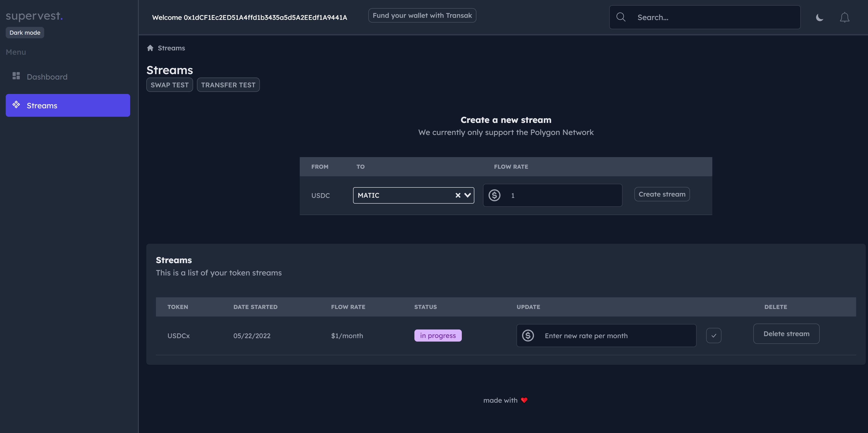Click the $1/month flow rate cell

click(x=347, y=336)
